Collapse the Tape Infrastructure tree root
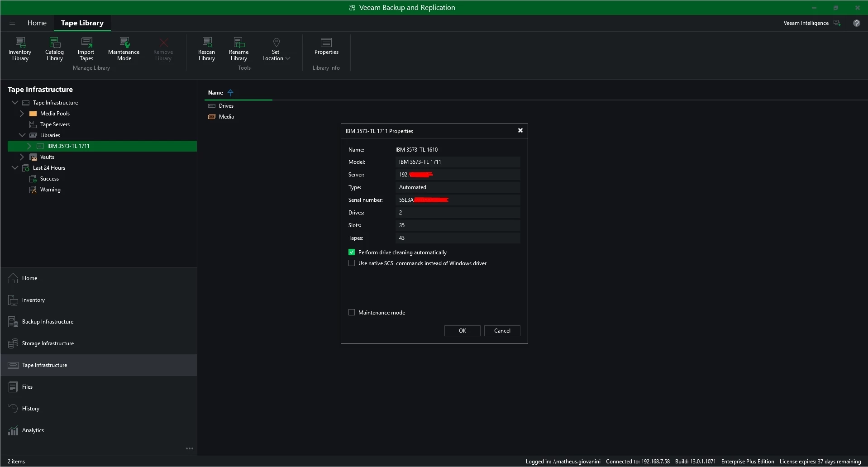Viewport: 868px width, 467px height. click(x=15, y=103)
